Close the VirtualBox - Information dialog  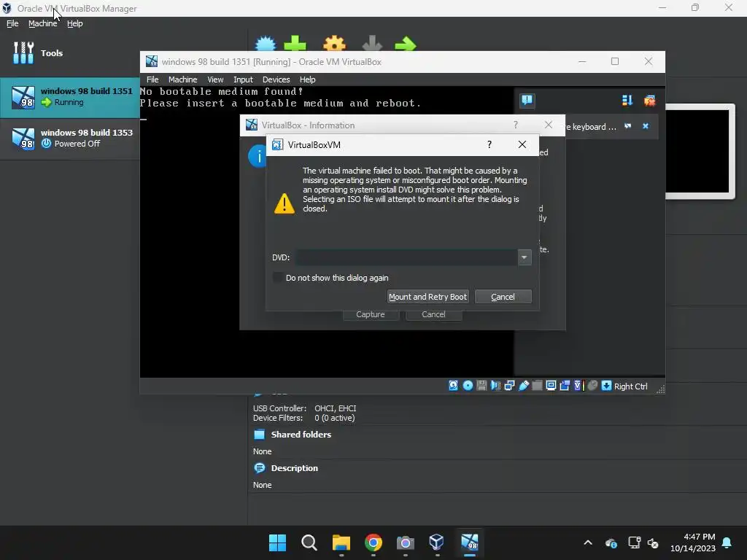coord(549,125)
